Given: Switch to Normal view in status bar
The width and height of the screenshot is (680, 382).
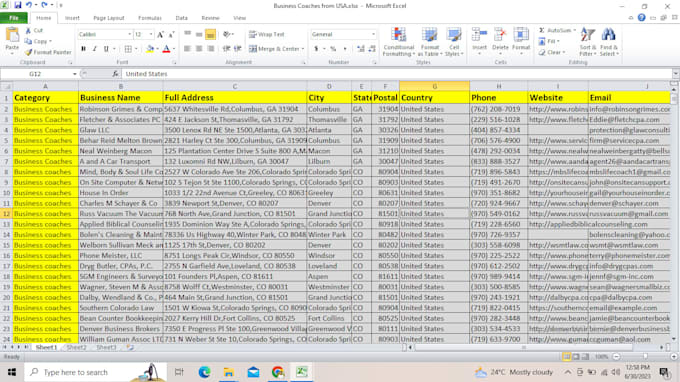Looking at the screenshot, I should pos(566,357).
